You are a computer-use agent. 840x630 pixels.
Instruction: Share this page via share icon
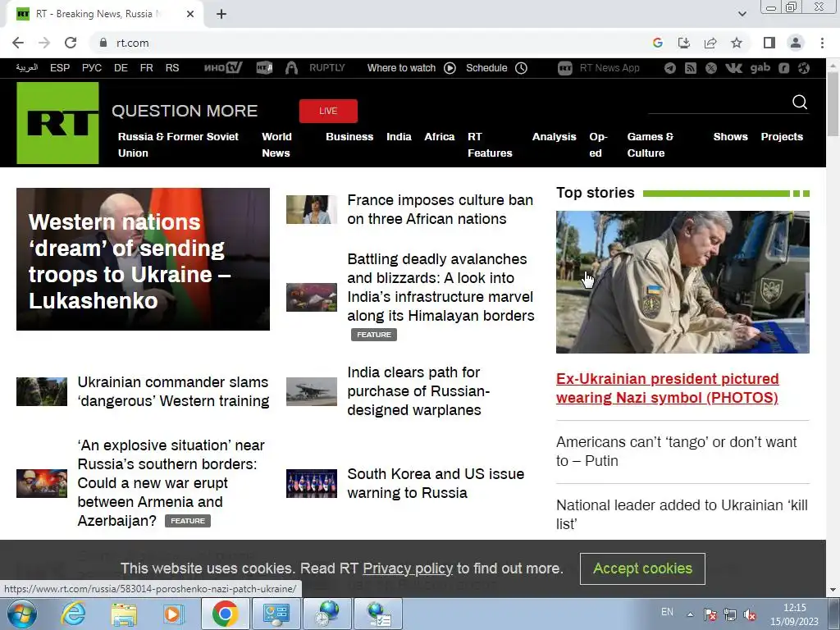710,43
